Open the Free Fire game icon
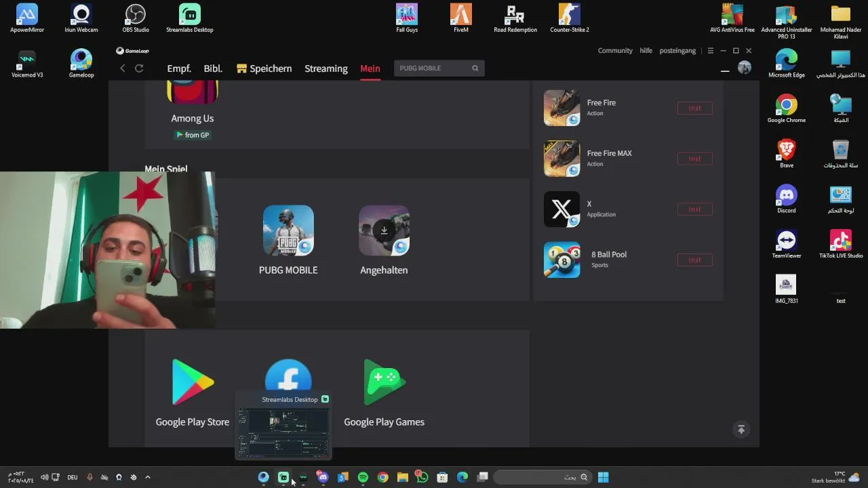Image resolution: width=868 pixels, height=488 pixels. (x=561, y=108)
